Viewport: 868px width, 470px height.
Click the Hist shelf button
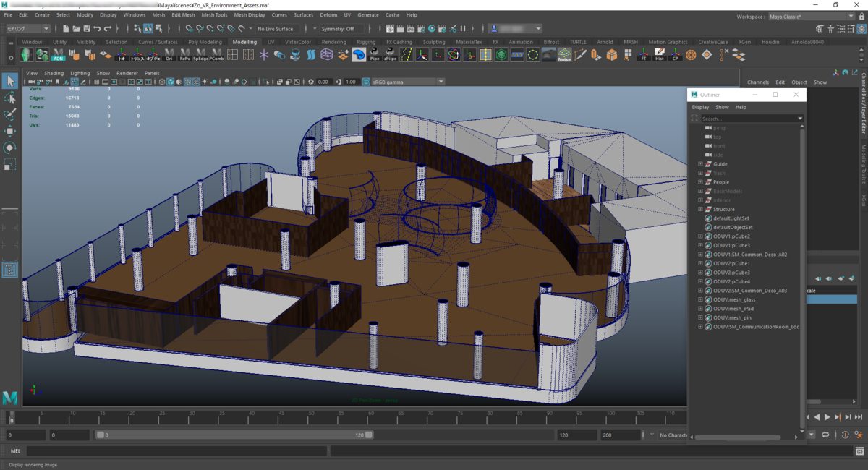[659, 55]
